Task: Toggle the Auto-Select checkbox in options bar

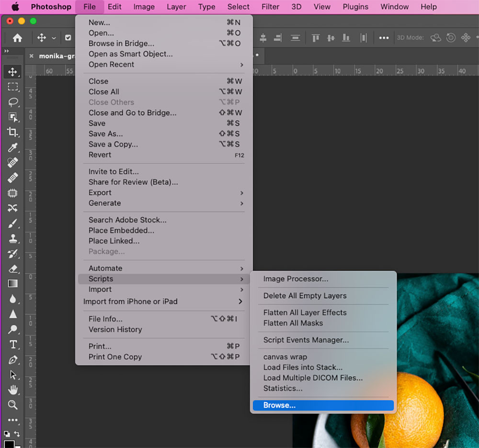Action: click(68, 38)
